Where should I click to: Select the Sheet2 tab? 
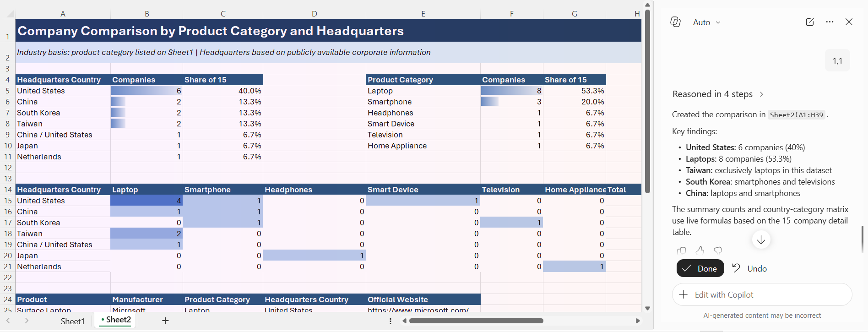(116, 320)
